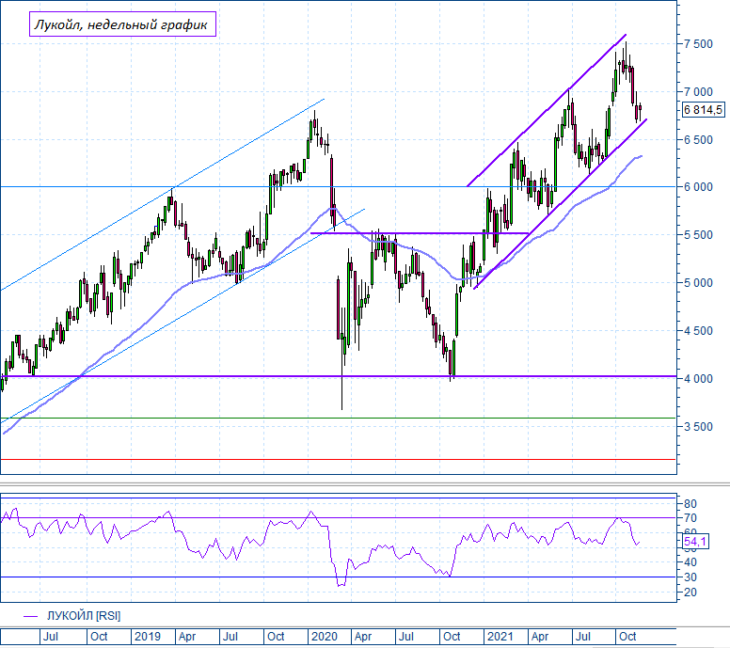Click the legend entry 'ЛУКОЙЛ [RSI]'
The height and width of the screenshot is (648, 730).
83,616
